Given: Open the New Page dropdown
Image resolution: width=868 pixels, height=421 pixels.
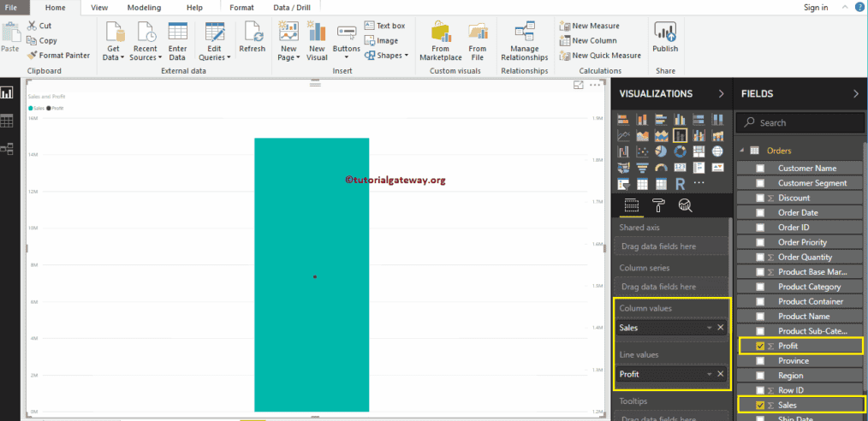Looking at the screenshot, I should (x=298, y=57).
